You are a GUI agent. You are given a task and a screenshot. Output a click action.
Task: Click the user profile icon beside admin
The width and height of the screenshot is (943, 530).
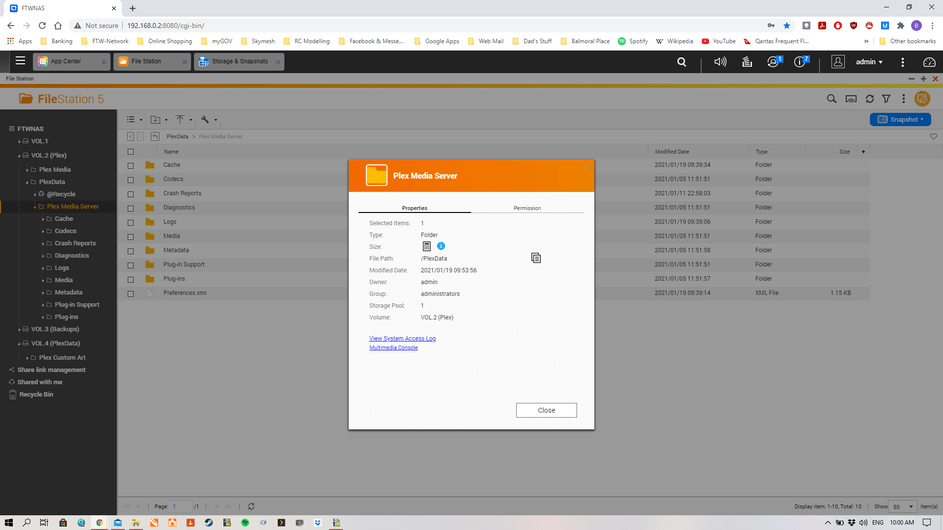[838, 61]
